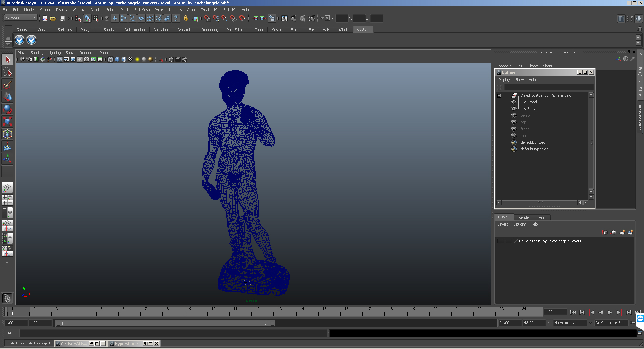Toggle wireframe display cube in viewport toolbar

pos(110,59)
